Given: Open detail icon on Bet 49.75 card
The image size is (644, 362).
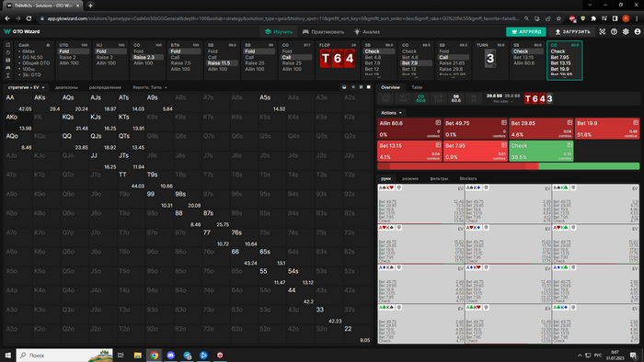Looking at the screenshot, I should tap(503, 122).
